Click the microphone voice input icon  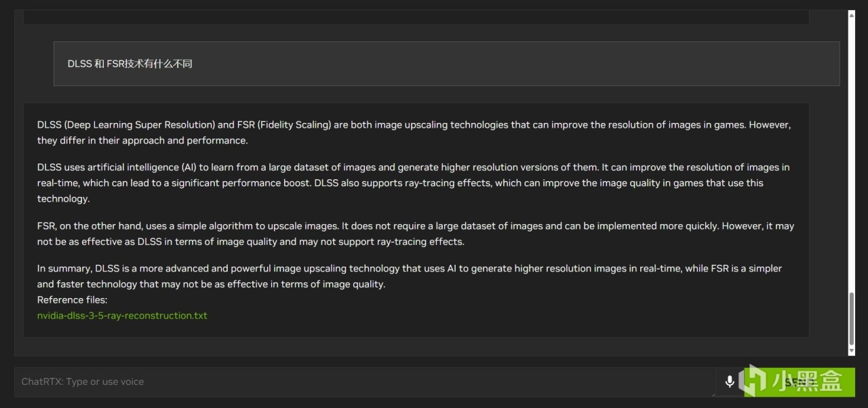pyautogui.click(x=730, y=382)
